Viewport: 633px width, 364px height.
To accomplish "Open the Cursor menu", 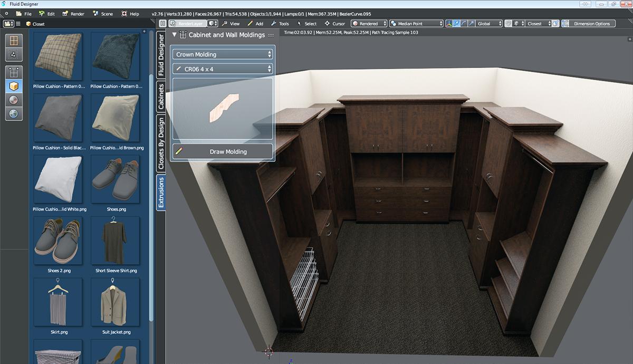I will coord(334,24).
